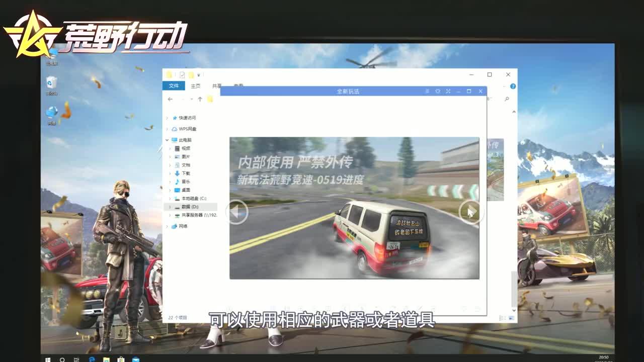Open taskbar search
The height and width of the screenshot is (362, 644).
pyautogui.click(x=62, y=359)
